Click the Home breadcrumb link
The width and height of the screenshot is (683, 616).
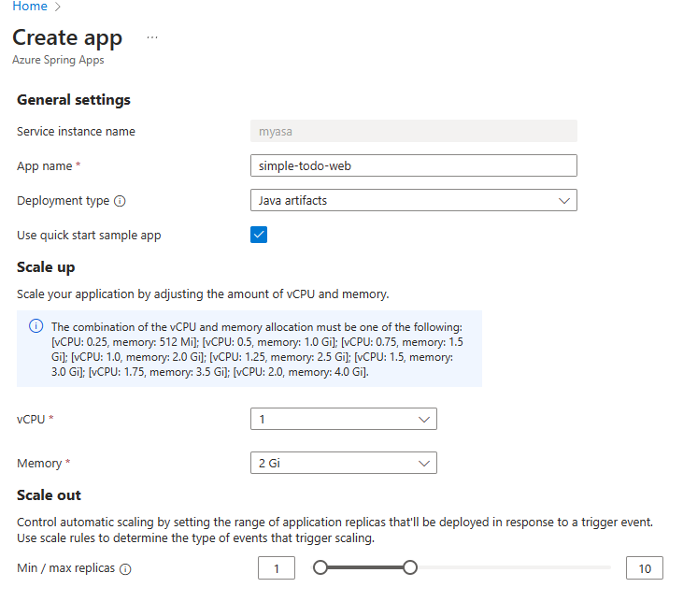tap(30, 7)
